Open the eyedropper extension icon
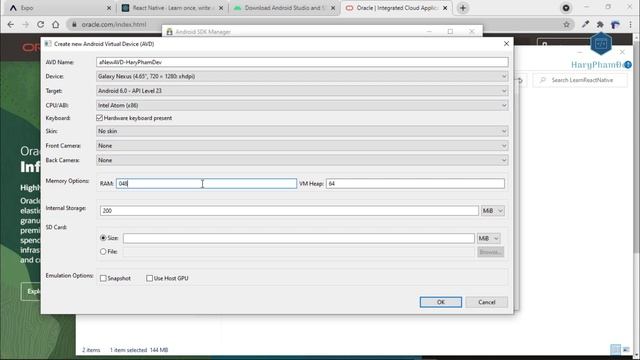Viewport: 640px width, 360px height. tap(585, 24)
